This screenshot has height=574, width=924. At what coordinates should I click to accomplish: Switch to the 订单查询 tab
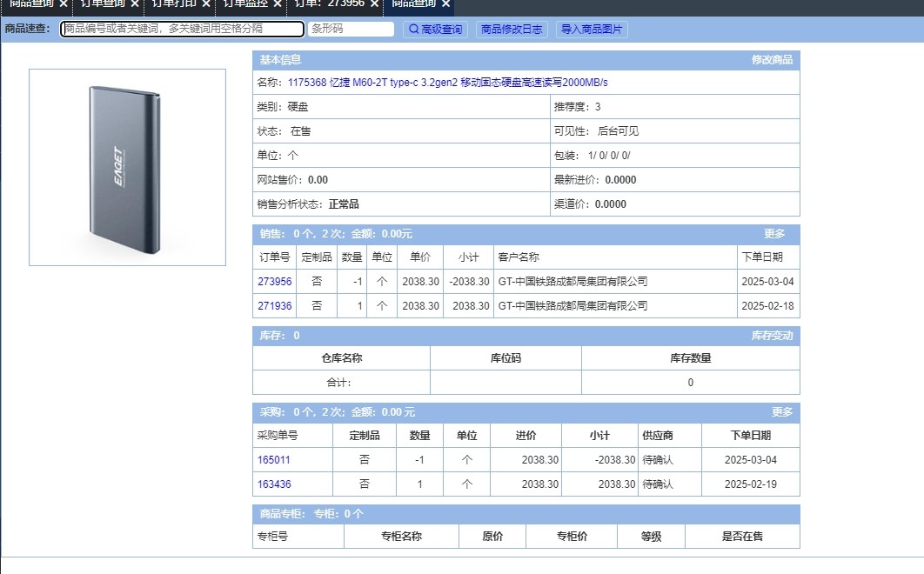point(103,3)
